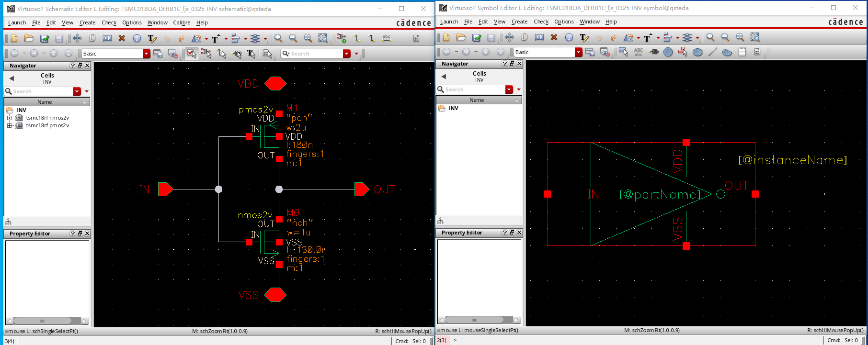This screenshot has height=345, width=868.
Task: Click Check and Save icon in Schematic Editor
Action: pyautogui.click(x=45, y=38)
